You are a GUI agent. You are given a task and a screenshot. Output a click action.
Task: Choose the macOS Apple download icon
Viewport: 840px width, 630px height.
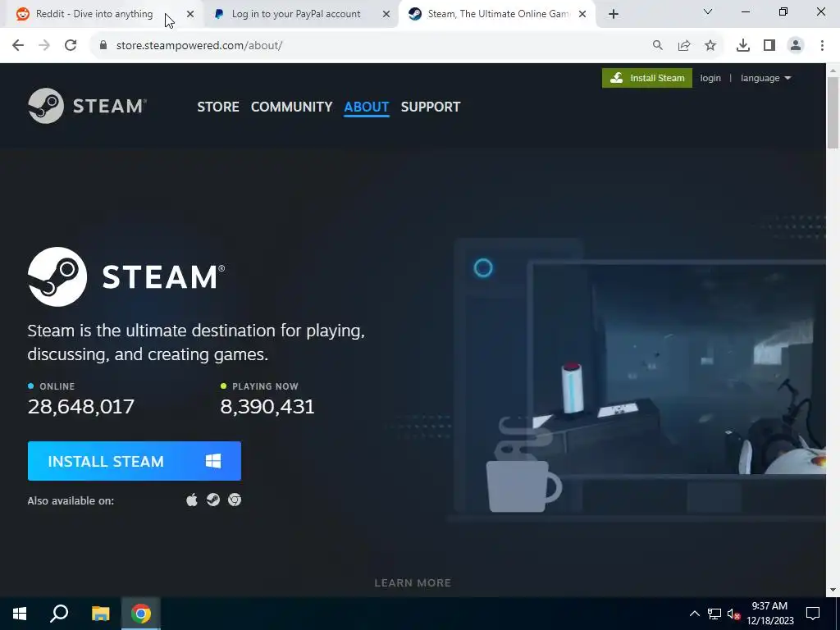pos(192,500)
